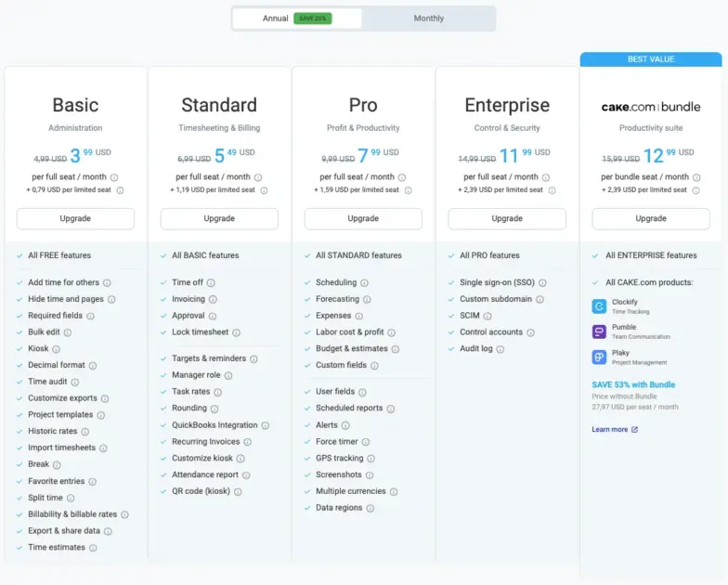This screenshot has width=728, height=585.
Task: Click the Multiple currencies feature
Action: pos(351,490)
